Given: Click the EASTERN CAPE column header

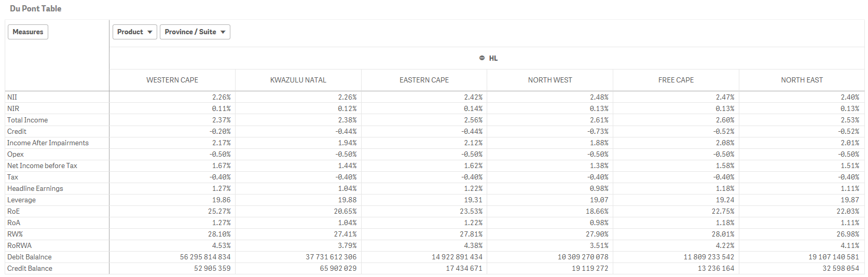Looking at the screenshot, I should 424,80.
